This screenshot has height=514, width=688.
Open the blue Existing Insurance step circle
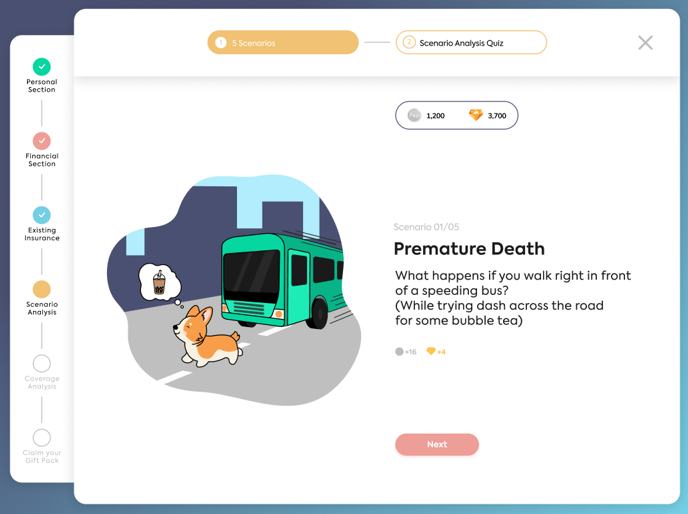[x=41, y=215]
